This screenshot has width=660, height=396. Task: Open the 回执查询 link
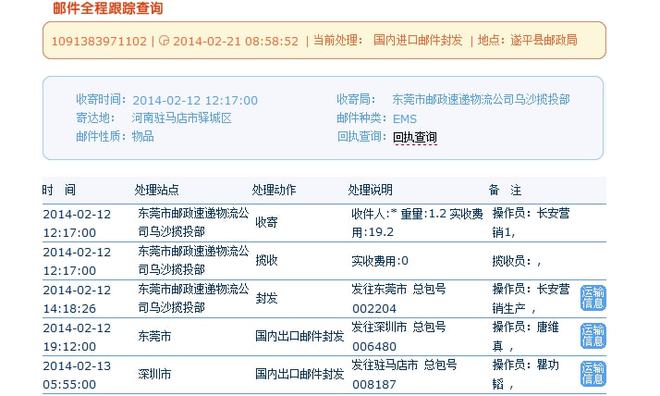(415, 137)
